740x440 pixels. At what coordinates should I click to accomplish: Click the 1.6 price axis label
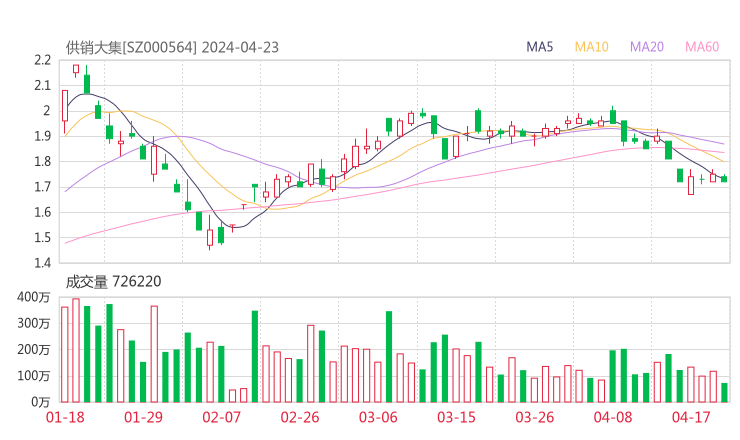point(42,212)
